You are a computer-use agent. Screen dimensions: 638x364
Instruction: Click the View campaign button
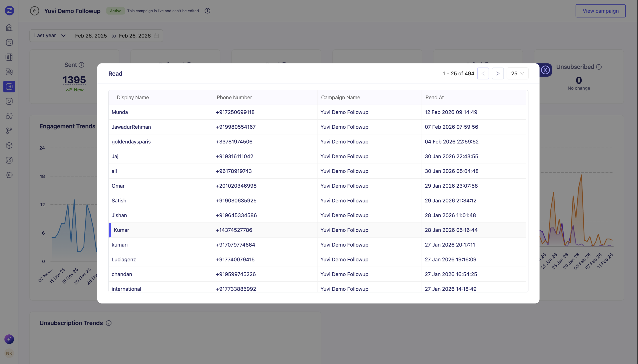[600, 11]
